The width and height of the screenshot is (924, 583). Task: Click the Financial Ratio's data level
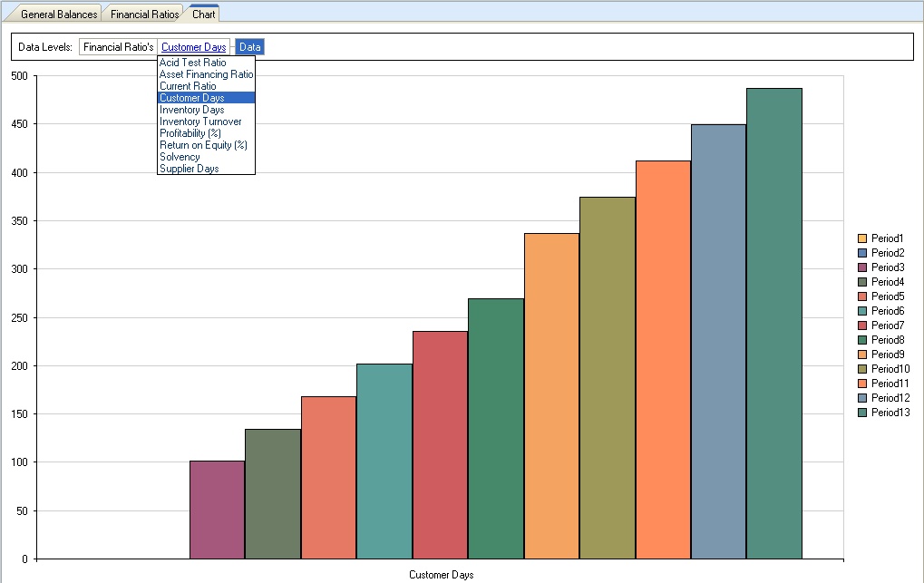point(118,47)
